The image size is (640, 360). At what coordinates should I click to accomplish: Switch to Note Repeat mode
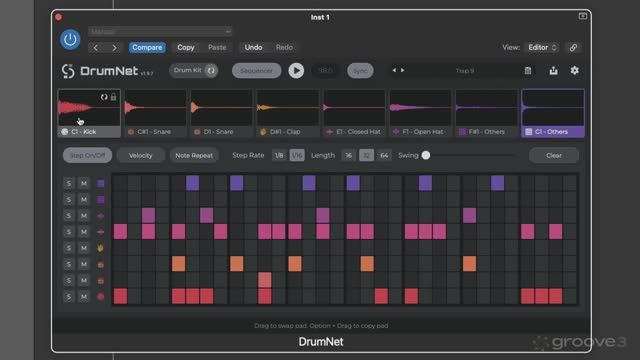tap(194, 156)
